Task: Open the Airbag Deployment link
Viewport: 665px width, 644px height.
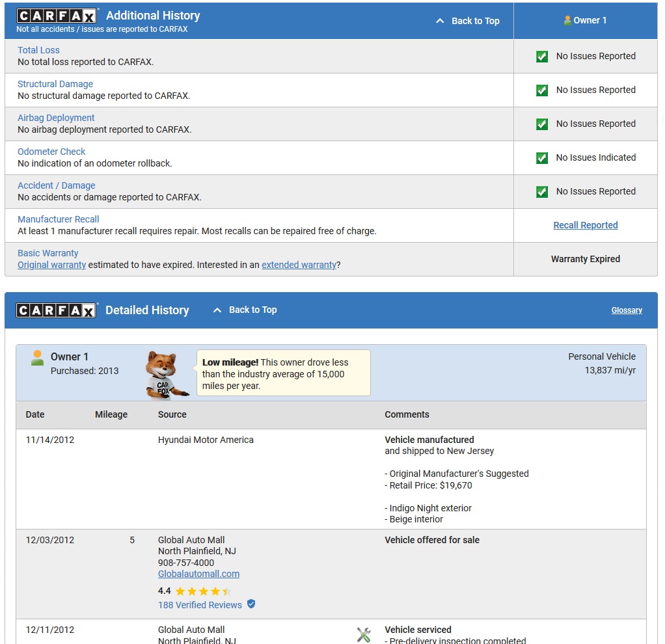Action: (56, 118)
